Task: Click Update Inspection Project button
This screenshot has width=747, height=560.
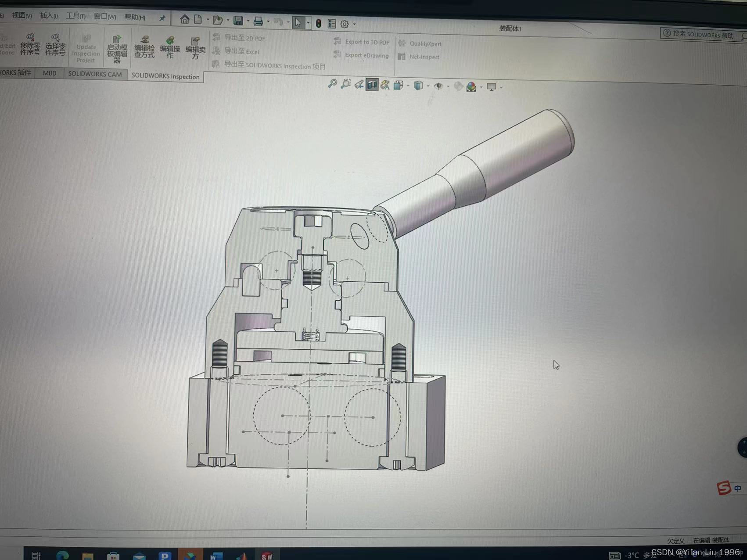Action: pos(86,48)
